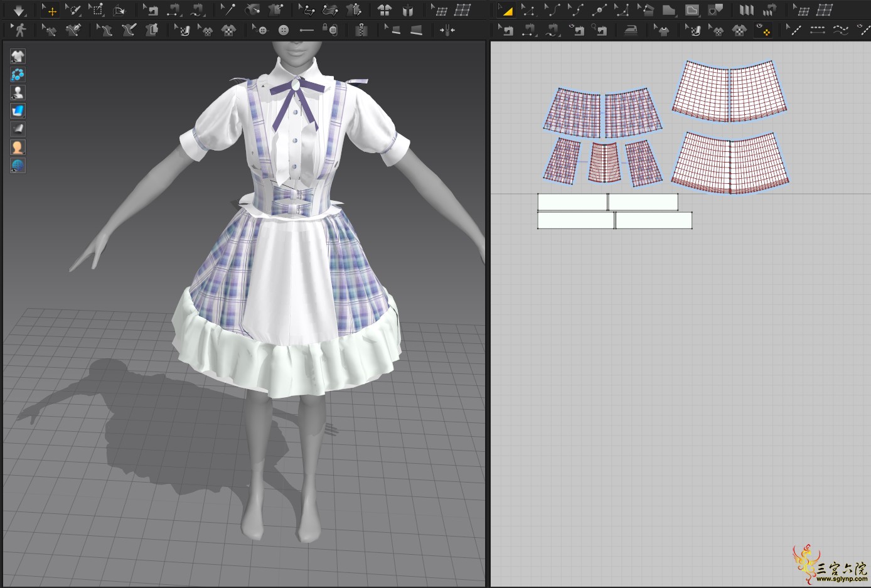This screenshot has height=588, width=871.
Task: Select Edit Sewing in 2D toolbar
Action: tap(506, 30)
